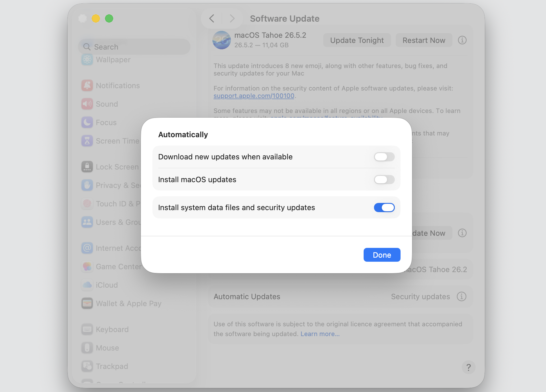This screenshot has height=392, width=546.
Task: Open Game Center icon
Action: [x=87, y=267]
